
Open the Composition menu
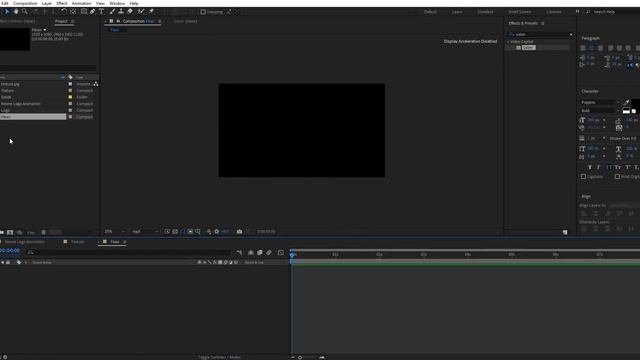coord(25,3)
